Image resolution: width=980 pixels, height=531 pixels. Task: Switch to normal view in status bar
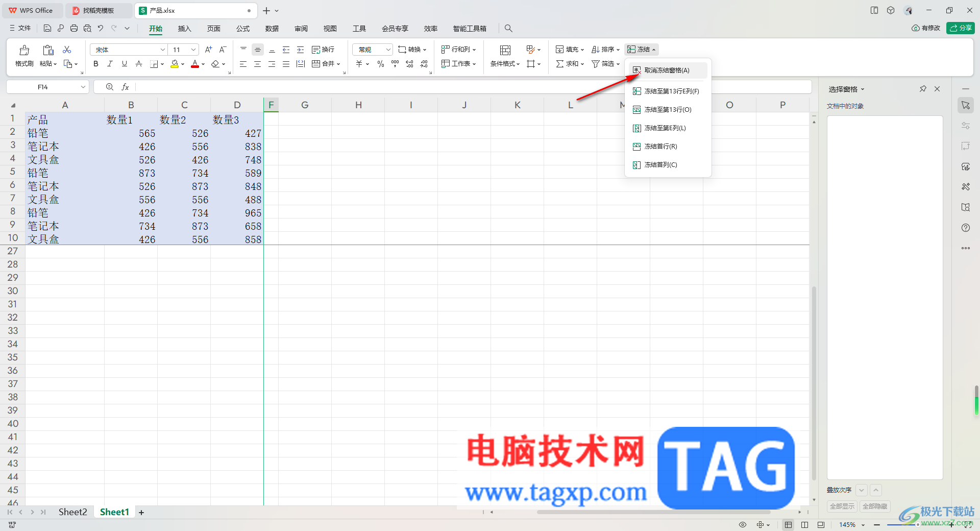(x=789, y=525)
